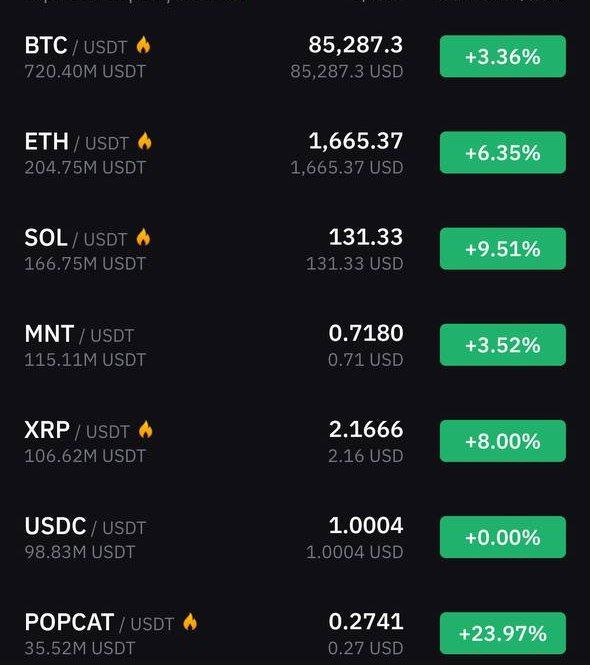The image size is (590, 665).
Task: Toggle the +9.51% change badge for SOL
Action: (x=503, y=249)
